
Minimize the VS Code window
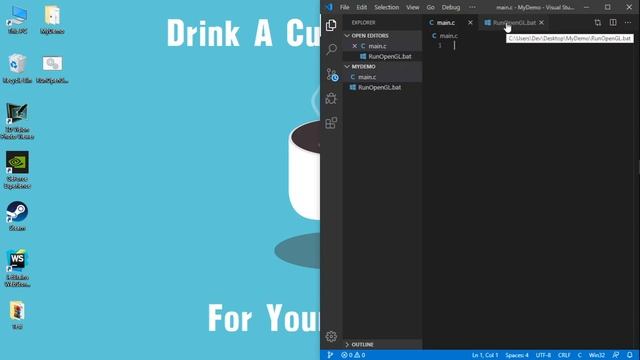point(587,7)
